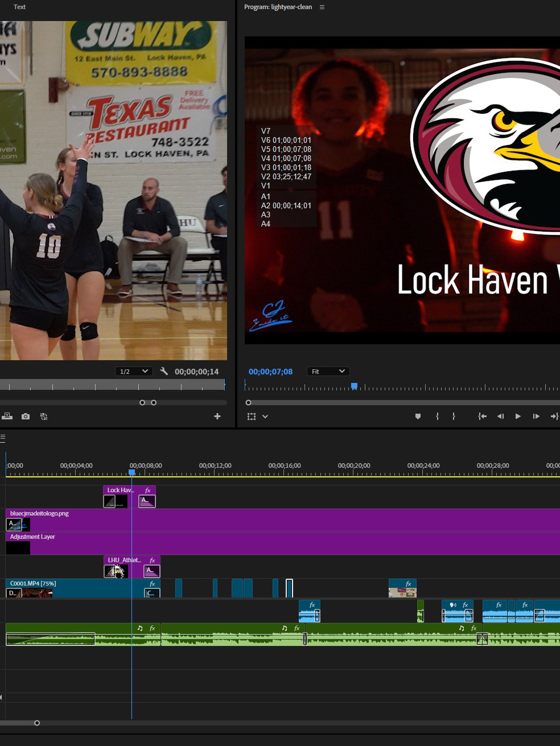Click the Add Marker icon in Program monitor

418,417
